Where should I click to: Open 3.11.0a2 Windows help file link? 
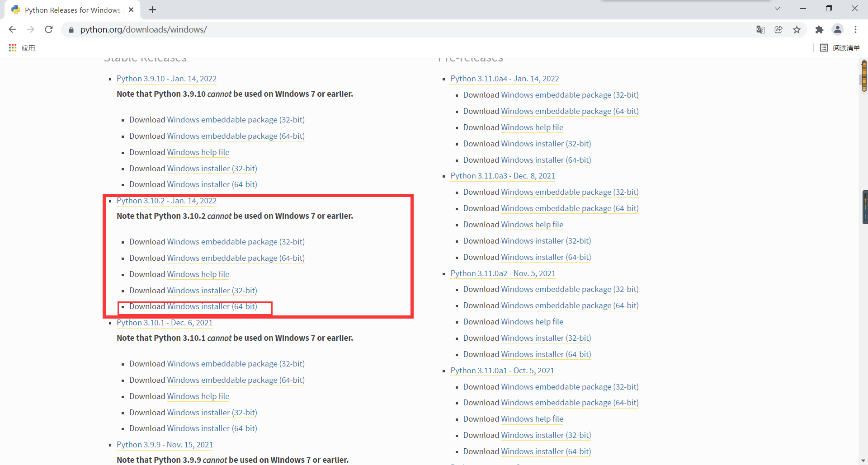point(532,322)
